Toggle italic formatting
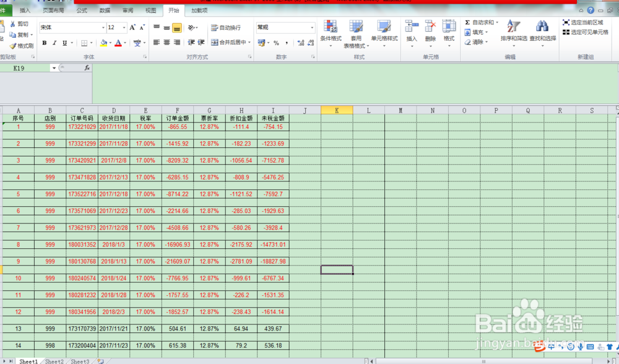This screenshot has width=619, height=364. (54, 43)
